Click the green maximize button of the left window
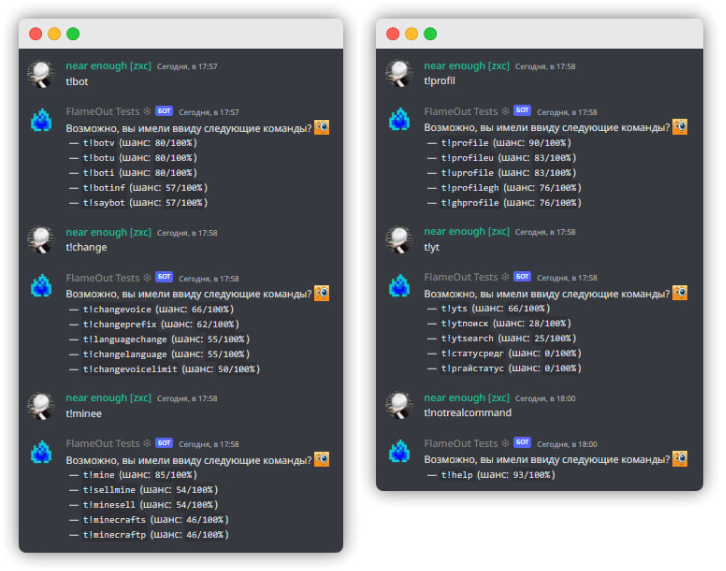Image resolution: width=726 pixels, height=571 pixels. [73, 33]
